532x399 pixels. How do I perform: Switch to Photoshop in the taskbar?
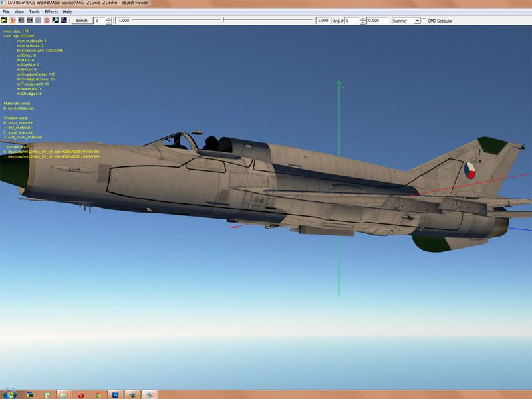(116, 394)
